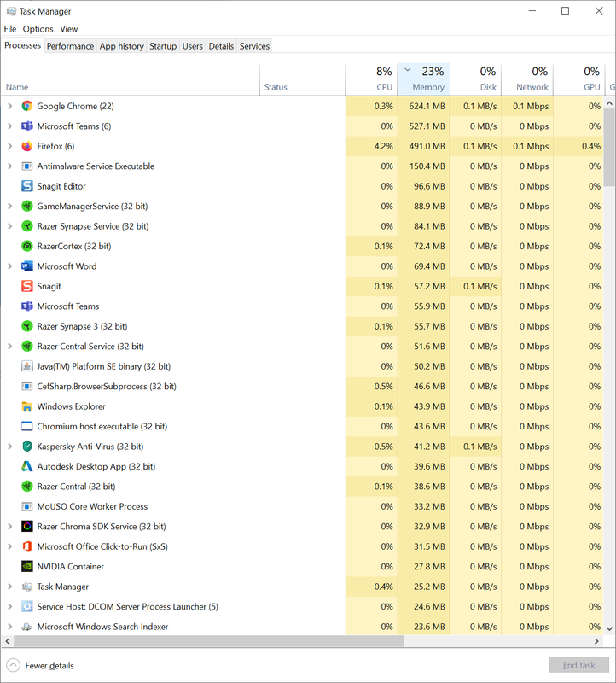
Task: Click the CefSharp.BrowserSubprocess icon
Action: click(27, 387)
